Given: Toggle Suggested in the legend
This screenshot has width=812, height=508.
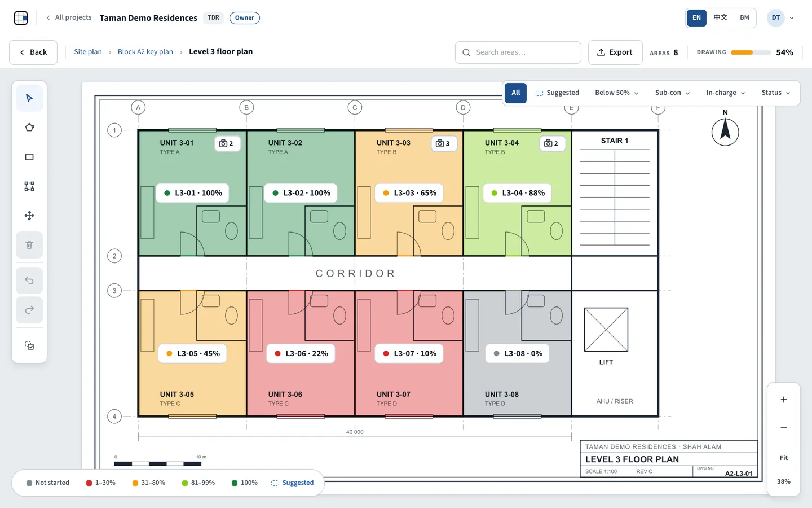Looking at the screenshot, I should (x=292, y=483).
